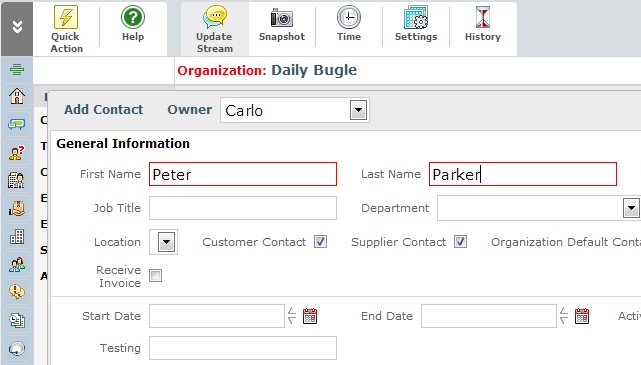
Task: Expand the sidebar with the double chevron
Action: pyautogui.click(x=17, y=27)
